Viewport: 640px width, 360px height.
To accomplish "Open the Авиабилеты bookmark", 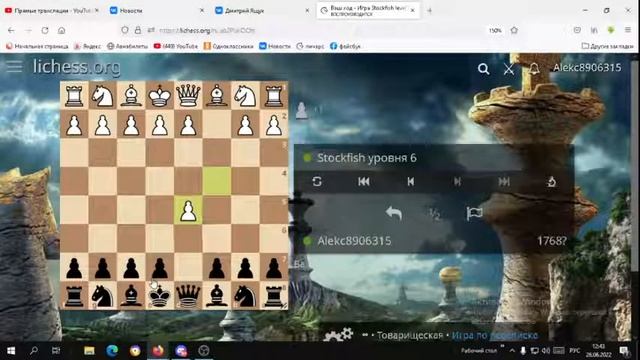I will 127,46.
